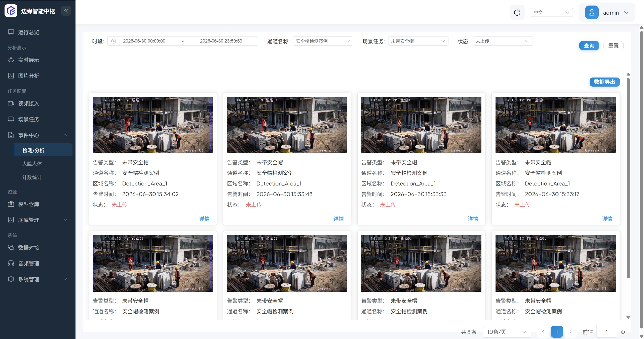Click the 重置 button
Image resolution: width=644 pixels, height=339 pixels.
[613, 46]
